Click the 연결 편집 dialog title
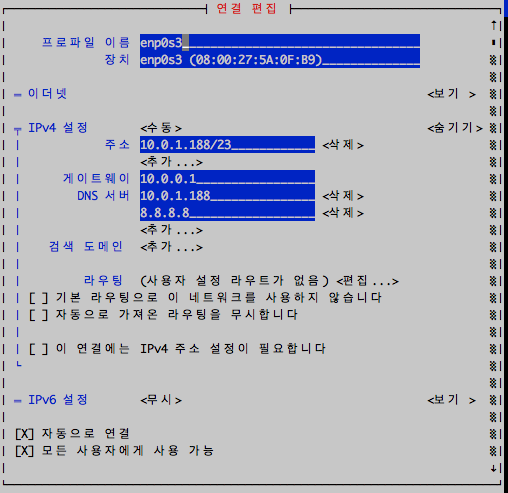 pos(247,8)
